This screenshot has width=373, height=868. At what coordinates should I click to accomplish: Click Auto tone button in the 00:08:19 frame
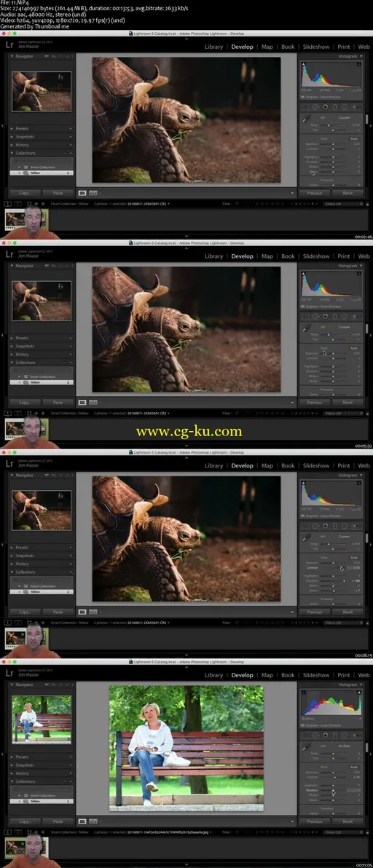(x=353, y=557)
